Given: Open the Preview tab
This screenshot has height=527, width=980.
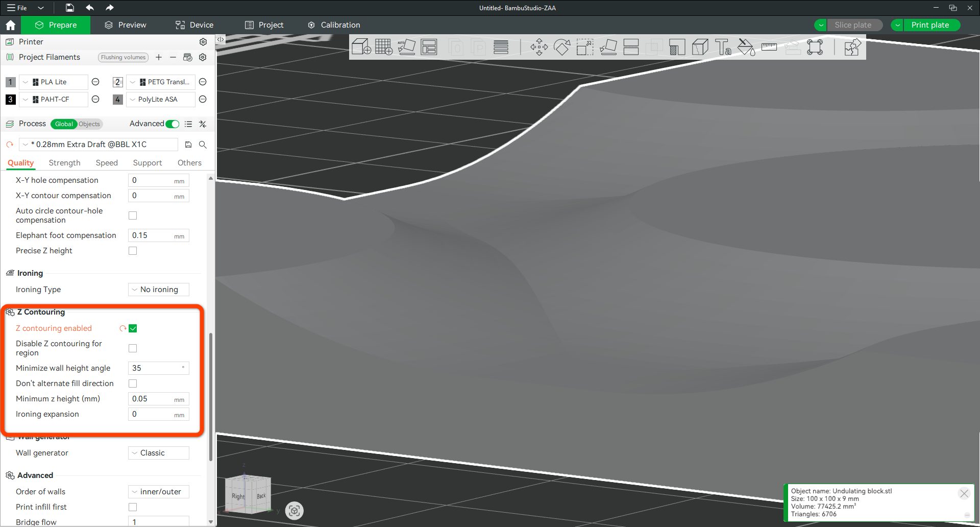Looking at the screenshot, I should point(125,25).
